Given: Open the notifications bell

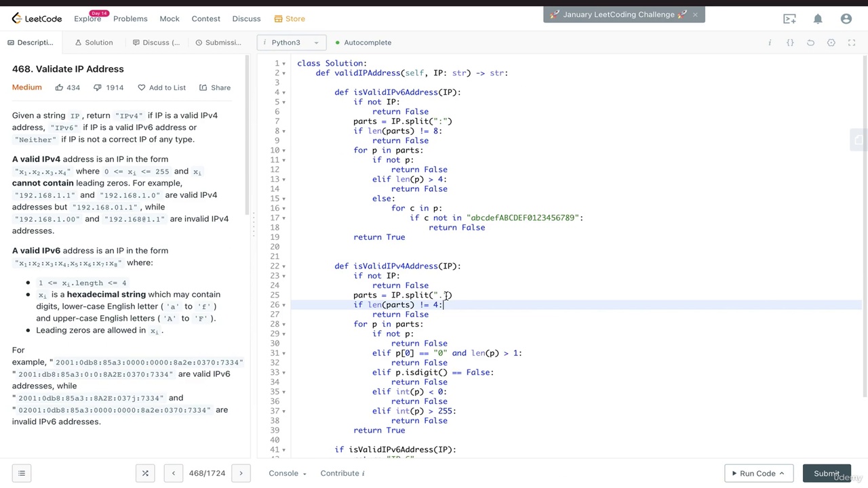Looking at the screenshot, I should tap(818, 19).
